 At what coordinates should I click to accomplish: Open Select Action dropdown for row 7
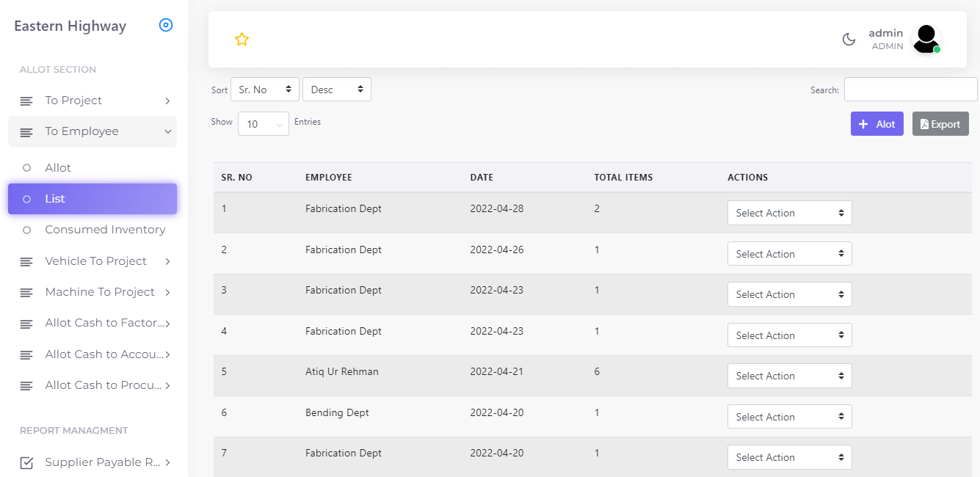(790, 457)
